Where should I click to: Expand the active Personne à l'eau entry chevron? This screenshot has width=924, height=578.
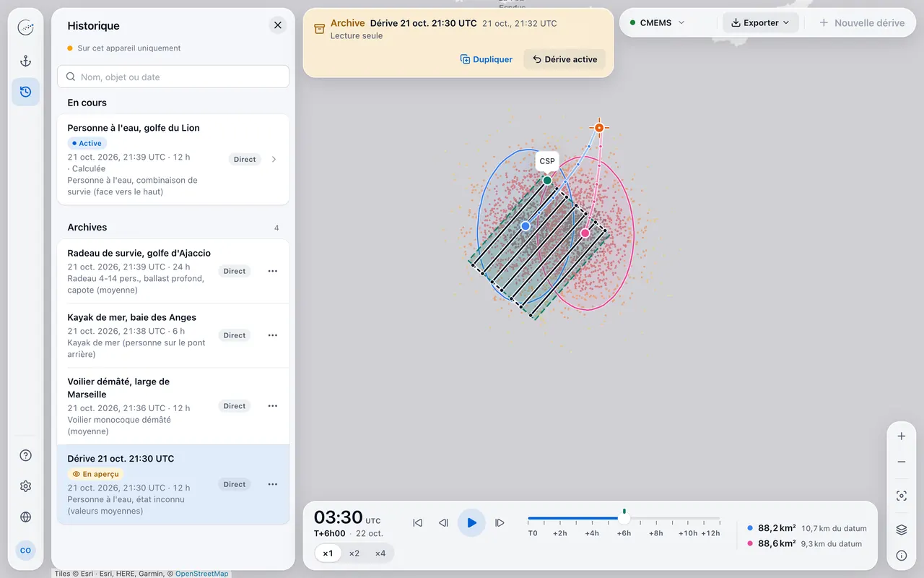pos(274,160)
